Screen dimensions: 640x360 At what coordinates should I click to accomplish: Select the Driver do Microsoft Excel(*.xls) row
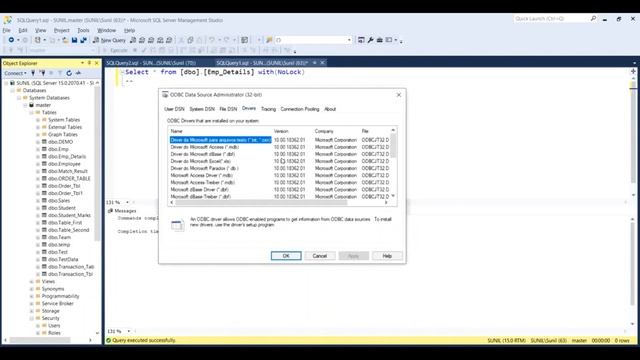pyautogui.click(x=201, y=161)
